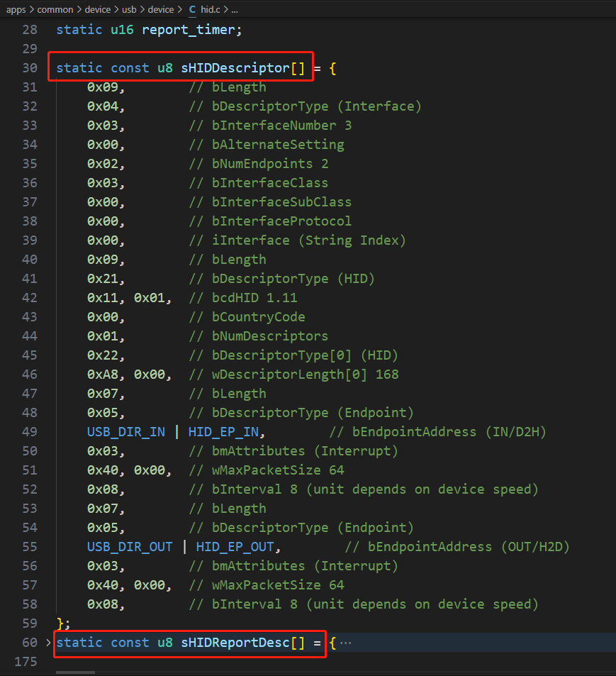616x676 pixels.
Task: Click the wDescriptorLength[0] 168 comment
Action: tap(293, 375)
